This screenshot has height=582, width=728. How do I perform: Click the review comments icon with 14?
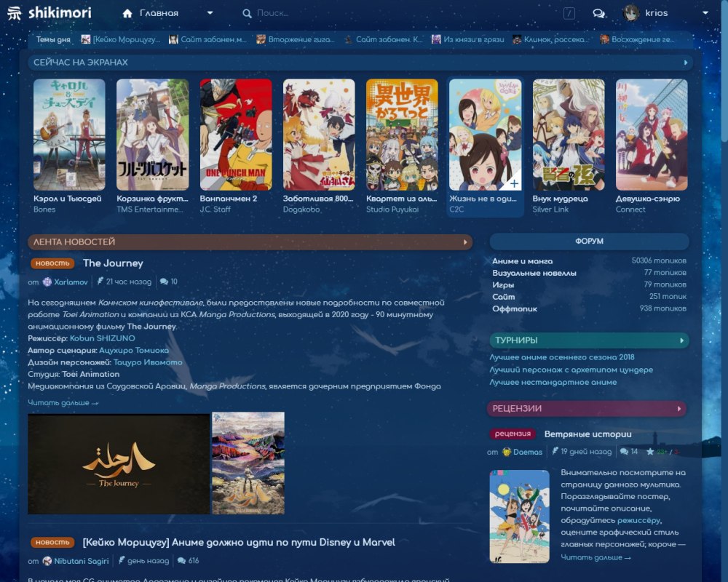point(625,452)
